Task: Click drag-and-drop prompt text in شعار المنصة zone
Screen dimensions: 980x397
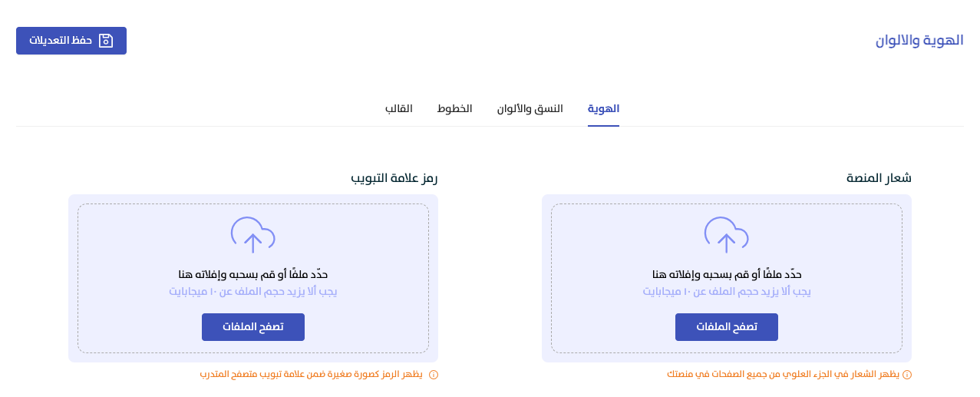Action: (727, 274)
